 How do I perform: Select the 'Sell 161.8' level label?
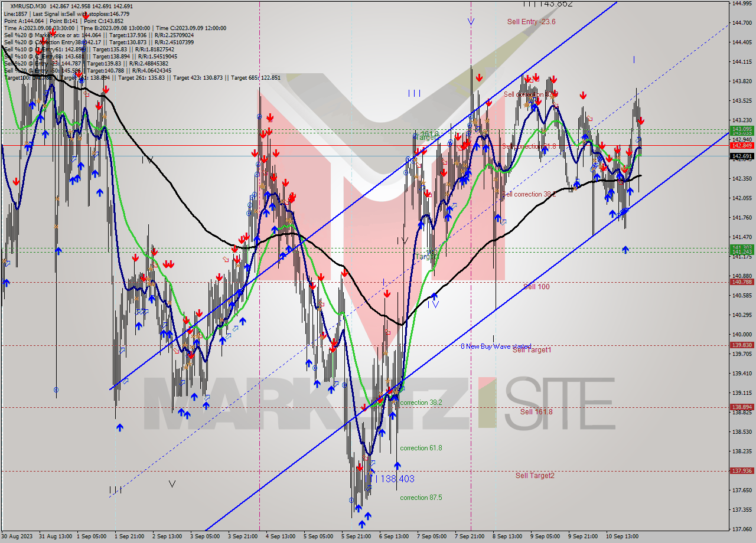pyautogui.click(x=536, y=411)
